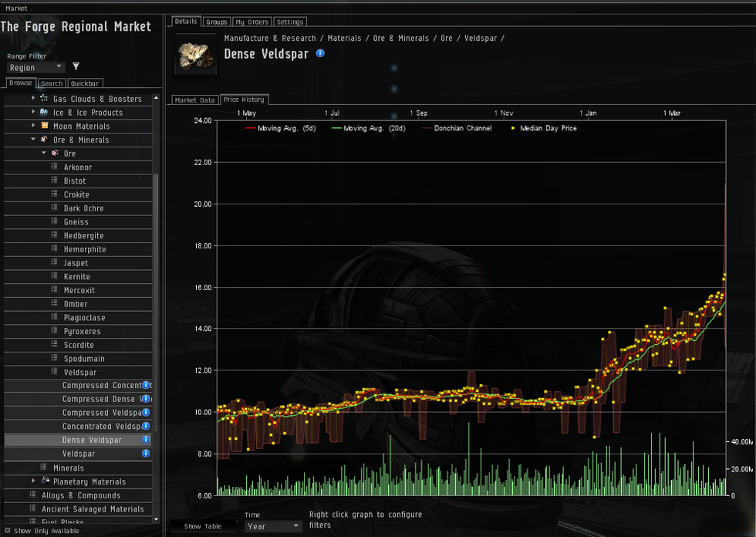
Task: Click the Gas Clouds & Boosters icon
Action: pyautogui.click(x=45, y=99)
